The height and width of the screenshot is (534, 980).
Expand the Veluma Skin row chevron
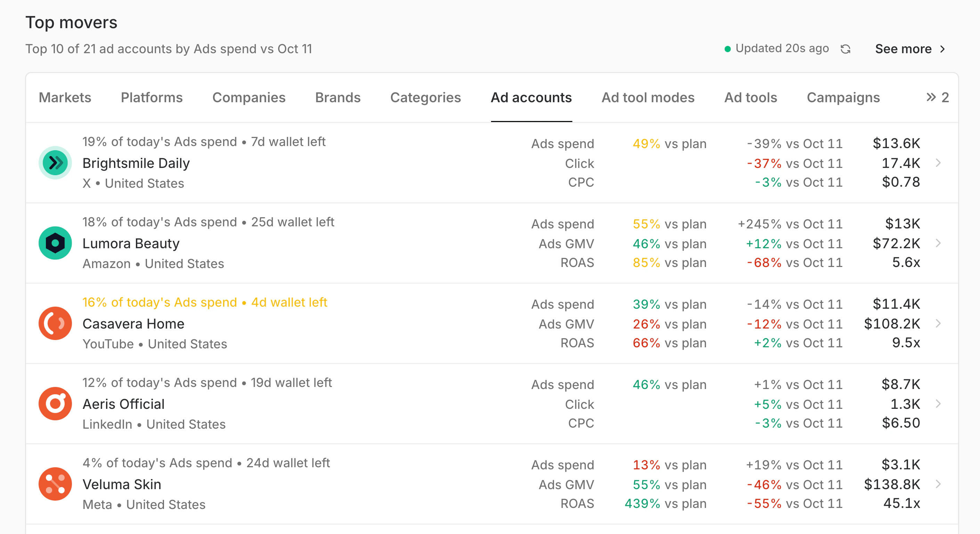pyautogui.click(x=938, y=484)
